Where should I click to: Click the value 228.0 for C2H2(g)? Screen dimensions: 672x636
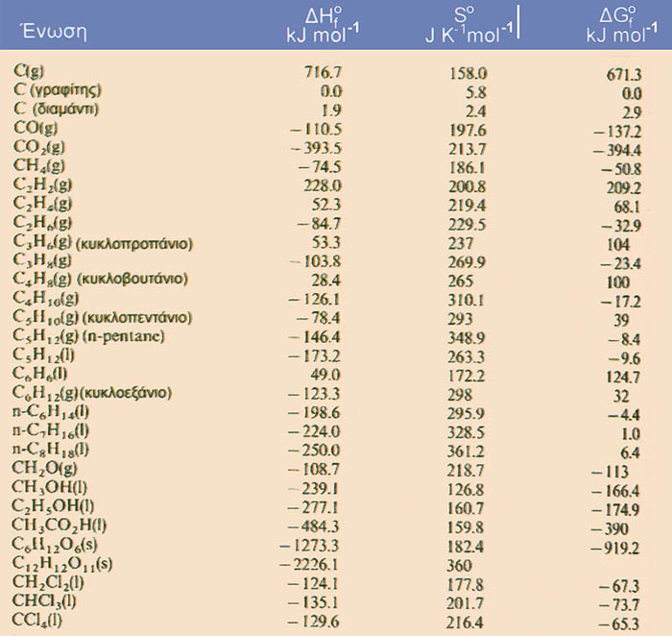tap(322, 185)
